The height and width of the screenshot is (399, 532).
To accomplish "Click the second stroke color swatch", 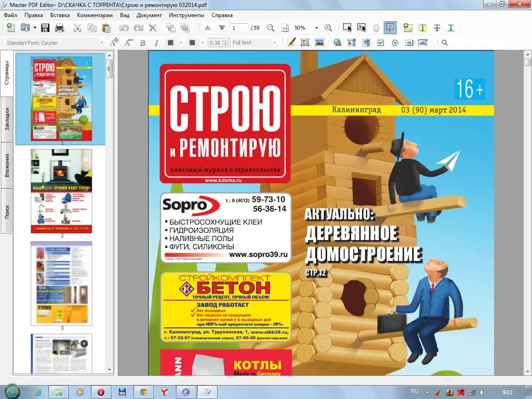I will [x=193, y=43].
